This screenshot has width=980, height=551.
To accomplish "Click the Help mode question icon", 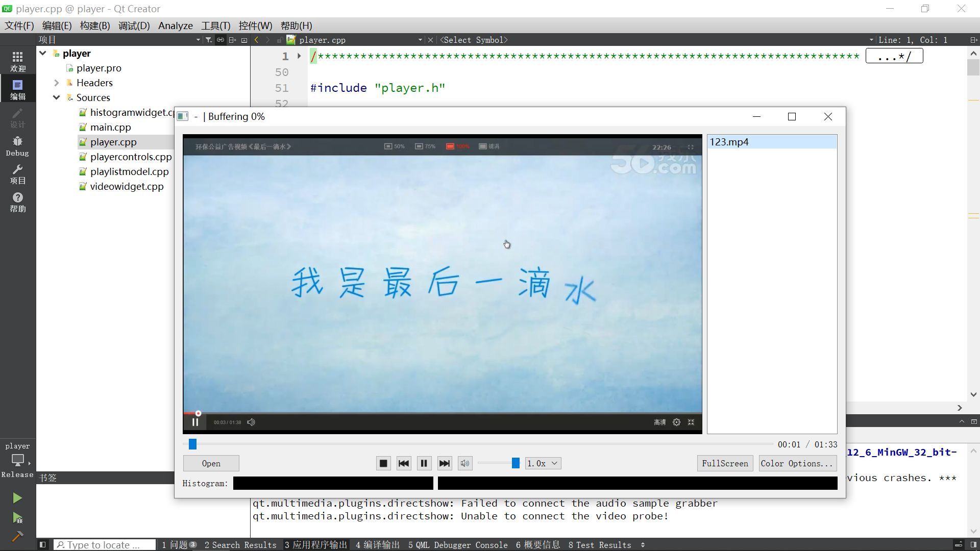I will pyautogui.click(x=17, y=202).
